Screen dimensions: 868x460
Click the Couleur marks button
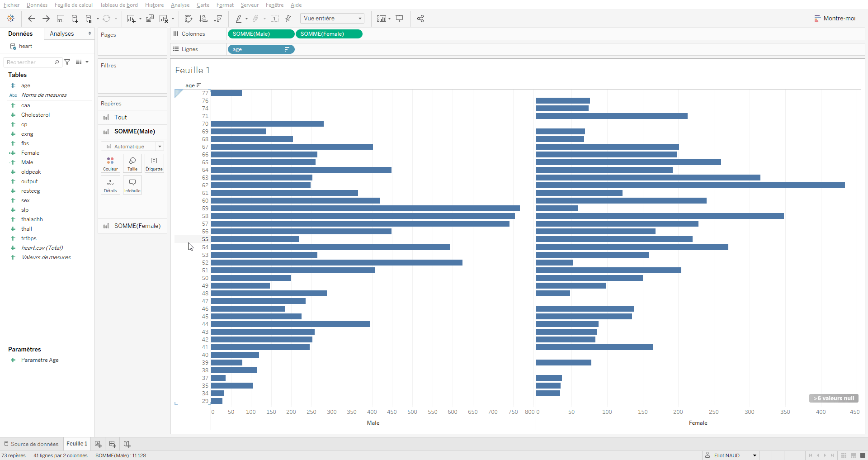click(x=110, y=163)
